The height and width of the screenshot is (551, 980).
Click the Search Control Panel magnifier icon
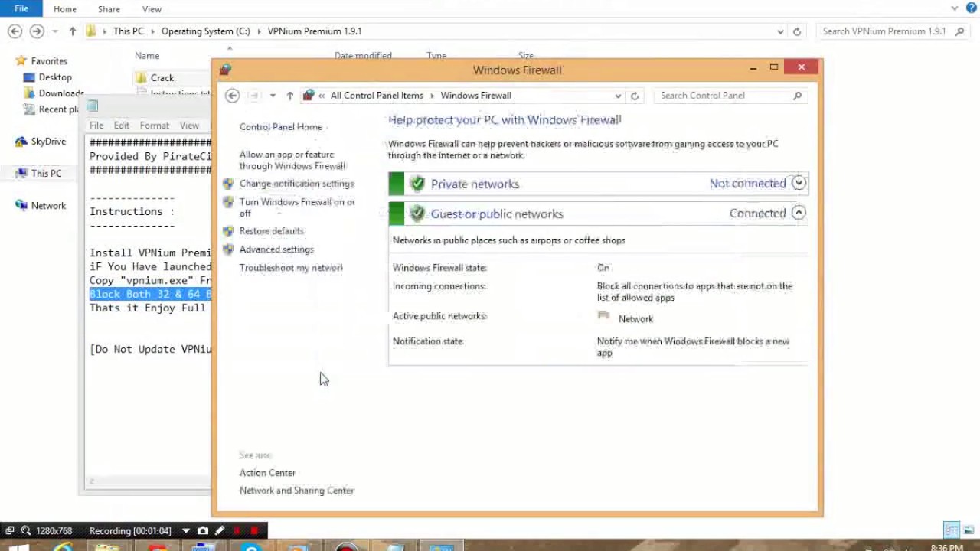797,96
